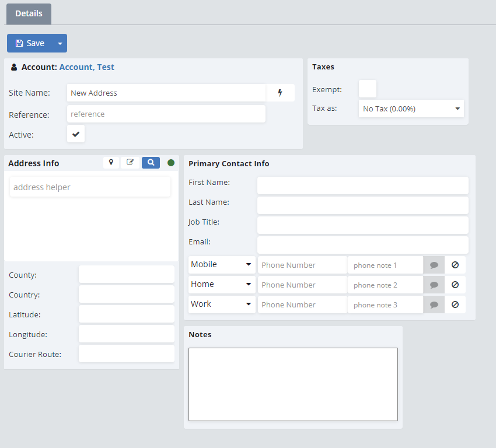
Task: Click the block icon on the Work phone row
Action: [455, 304]
